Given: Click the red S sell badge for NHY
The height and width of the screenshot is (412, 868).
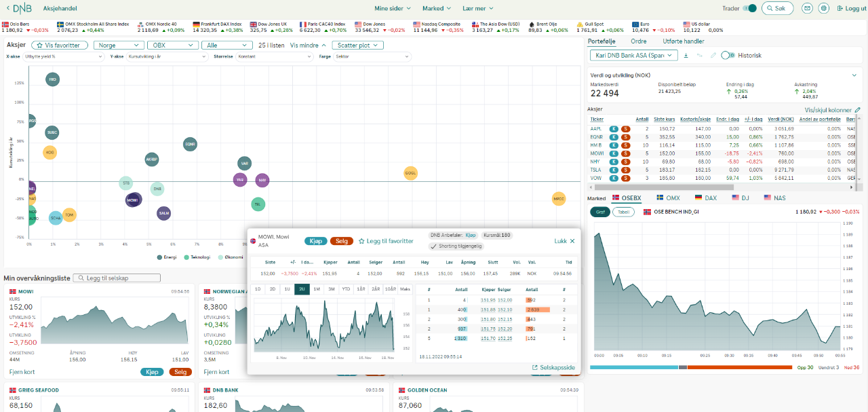Looking at the screenshot, I should click(x=626, y=162).
